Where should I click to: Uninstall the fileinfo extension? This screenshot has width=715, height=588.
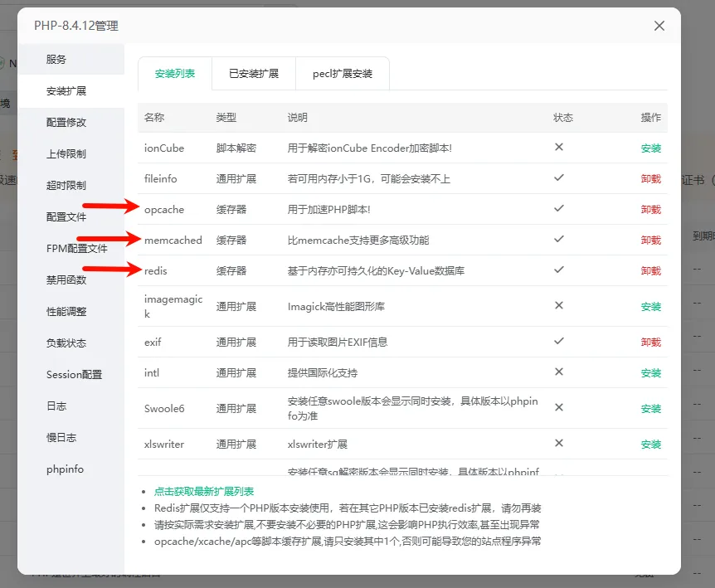point(651,179)
